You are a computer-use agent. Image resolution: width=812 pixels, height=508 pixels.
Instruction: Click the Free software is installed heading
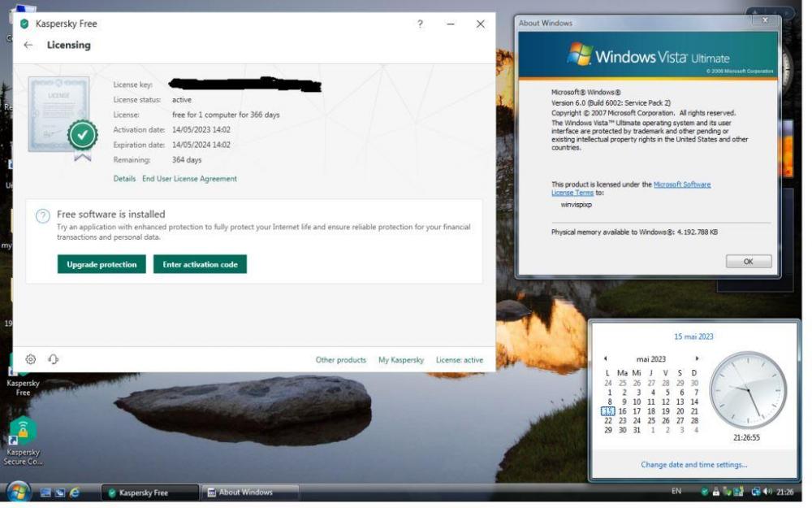(110, 214)
